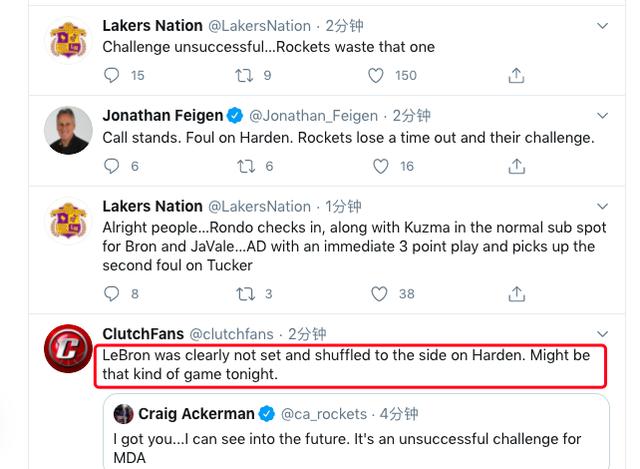Screen dimensions: 640x469
Task: Reply to Jonathan Feigen's tweet
Action: [112, 166]
